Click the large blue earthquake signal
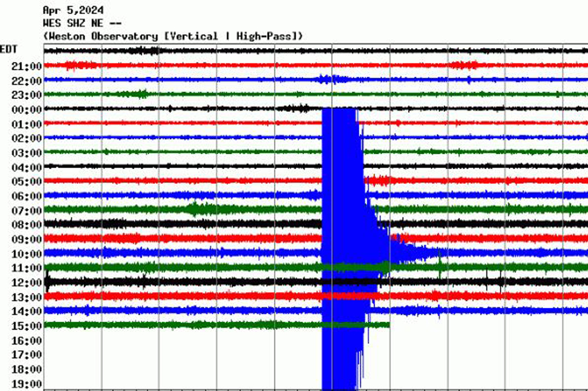This screenshot has height=391, width=588. (x=340, y=223)
